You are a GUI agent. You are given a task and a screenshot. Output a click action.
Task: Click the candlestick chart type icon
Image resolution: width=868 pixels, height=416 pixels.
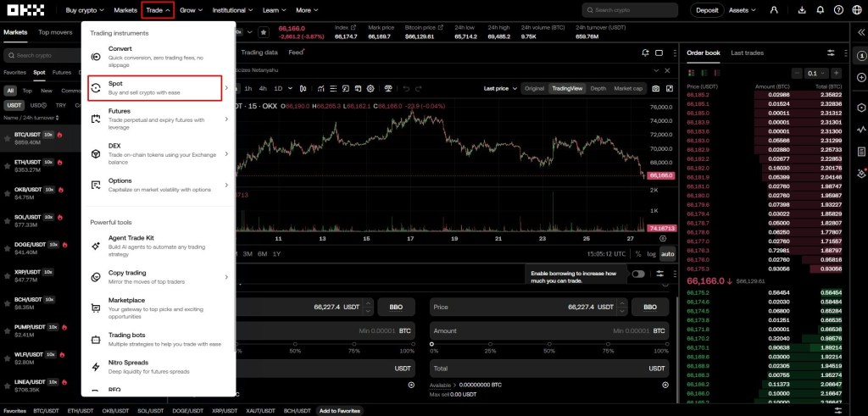tap(303, 88)
